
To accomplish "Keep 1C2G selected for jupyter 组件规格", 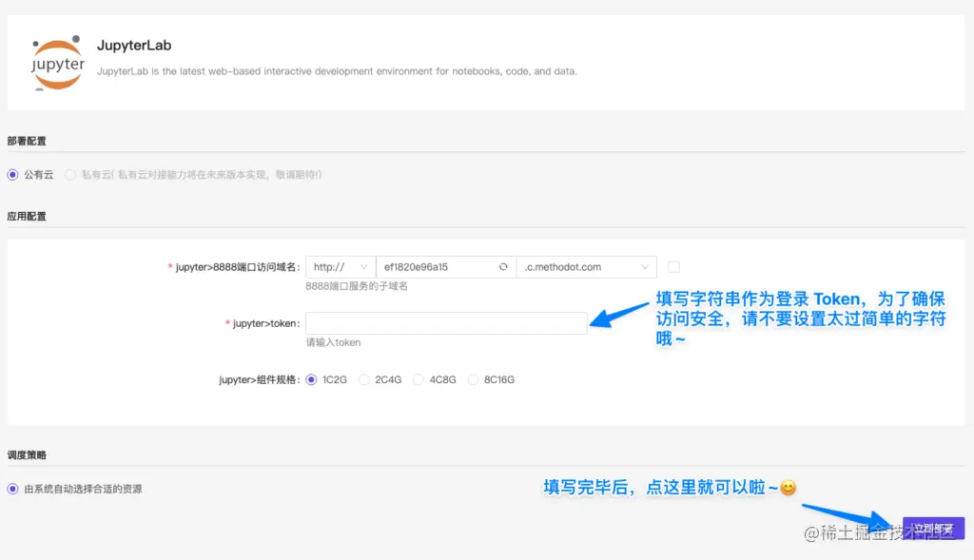I will [313, 379].
